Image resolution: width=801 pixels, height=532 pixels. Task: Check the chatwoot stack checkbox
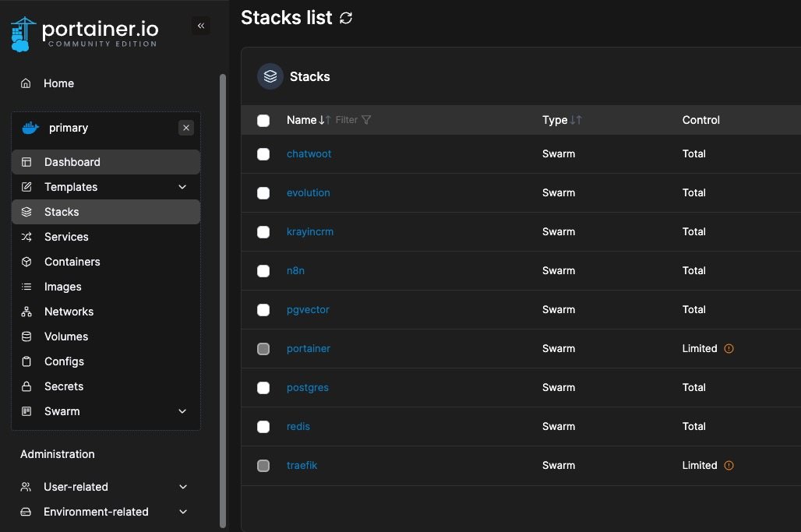coord(263,154)
